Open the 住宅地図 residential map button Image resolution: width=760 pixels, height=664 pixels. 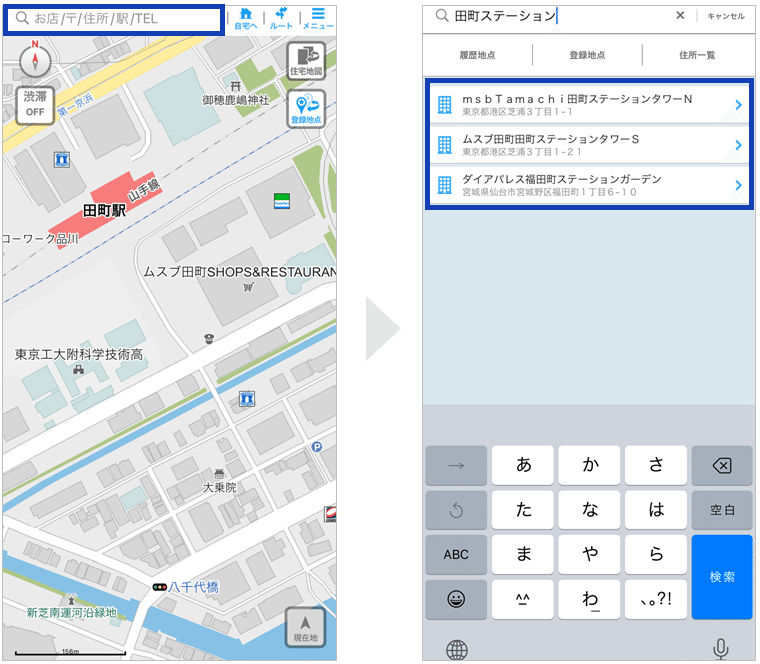point(306,61)
